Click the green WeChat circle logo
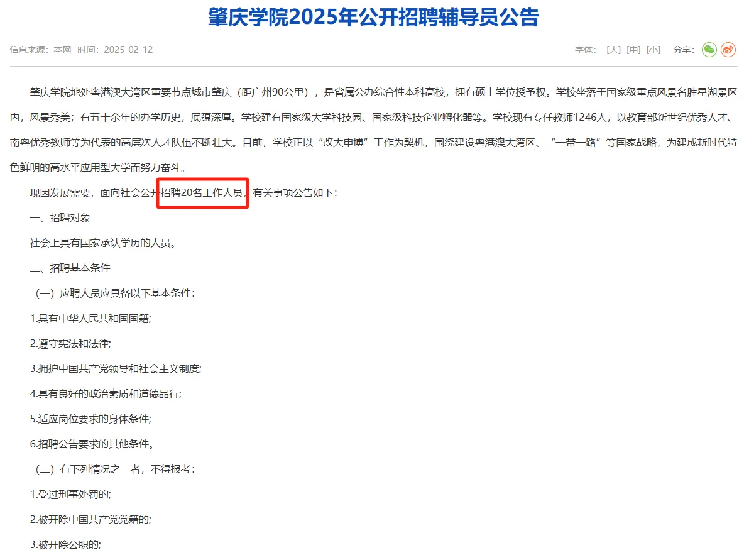This screenshot has height=560, width=749. coord(709,50)
